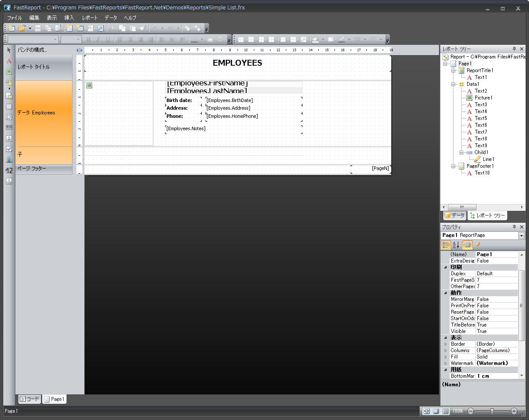Screen dimensions: 529x420
Task: Click the Preview report magnifier icon
Action: click(x=58, y=29)
